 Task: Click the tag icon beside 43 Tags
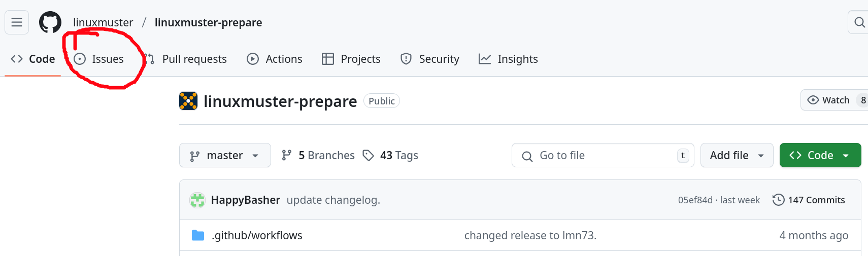point(369,155)
